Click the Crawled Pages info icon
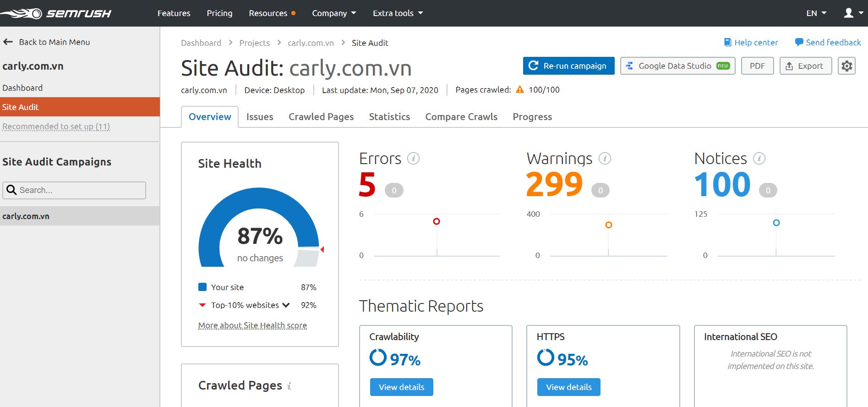 point(289,386)
